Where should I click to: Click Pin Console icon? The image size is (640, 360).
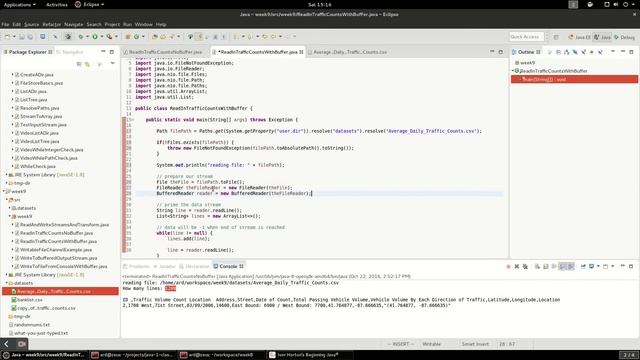583,267
